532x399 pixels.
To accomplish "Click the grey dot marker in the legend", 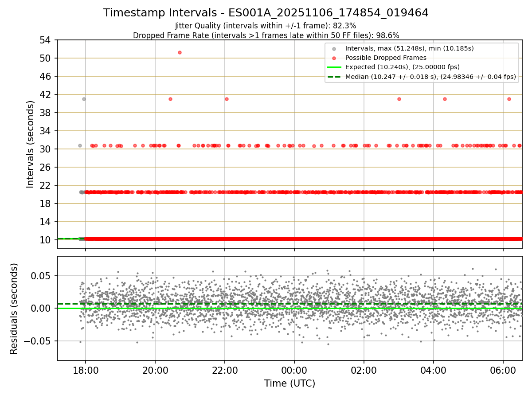I will click(334, 49).
